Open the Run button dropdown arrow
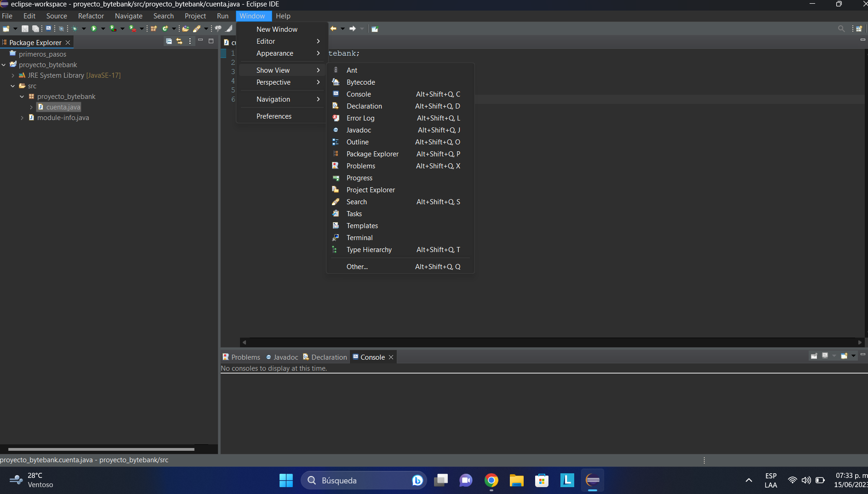The image size is (868, 494). coord(103,29)
